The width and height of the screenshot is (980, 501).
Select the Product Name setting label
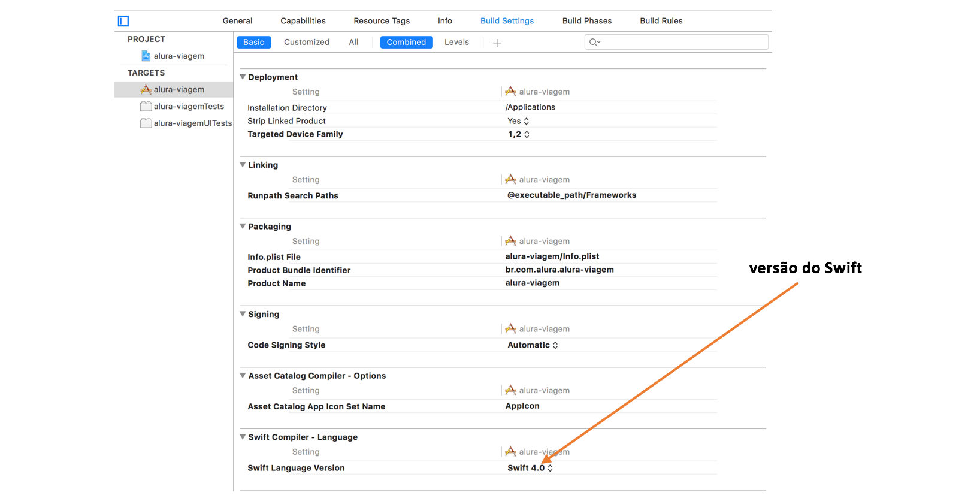276,283
